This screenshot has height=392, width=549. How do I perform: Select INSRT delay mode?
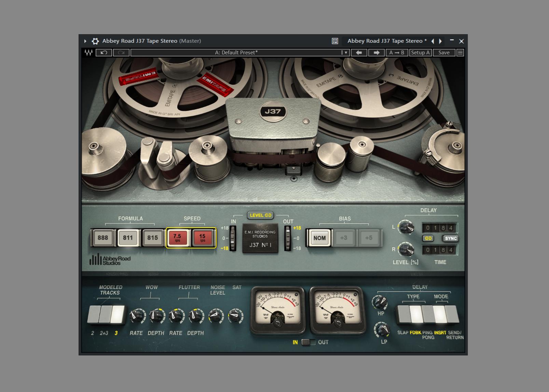click(x=440, y=314)
